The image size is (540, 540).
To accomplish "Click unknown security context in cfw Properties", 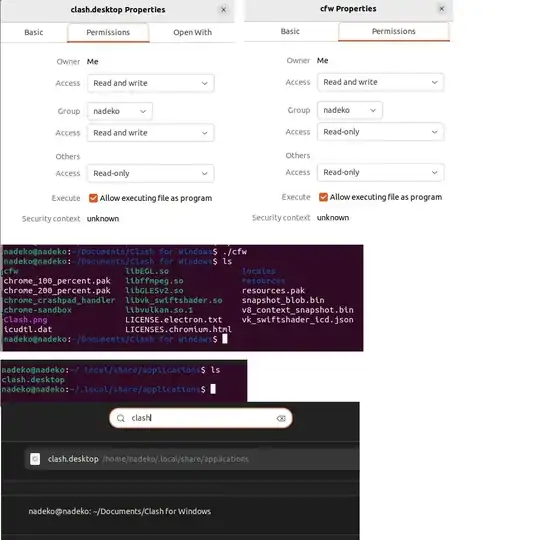I will [333, 218].
